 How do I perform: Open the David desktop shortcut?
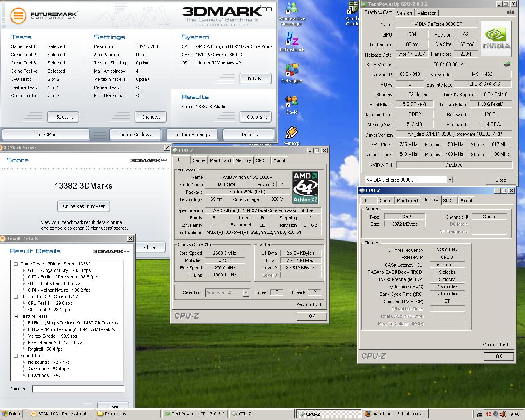coord(292,105)
